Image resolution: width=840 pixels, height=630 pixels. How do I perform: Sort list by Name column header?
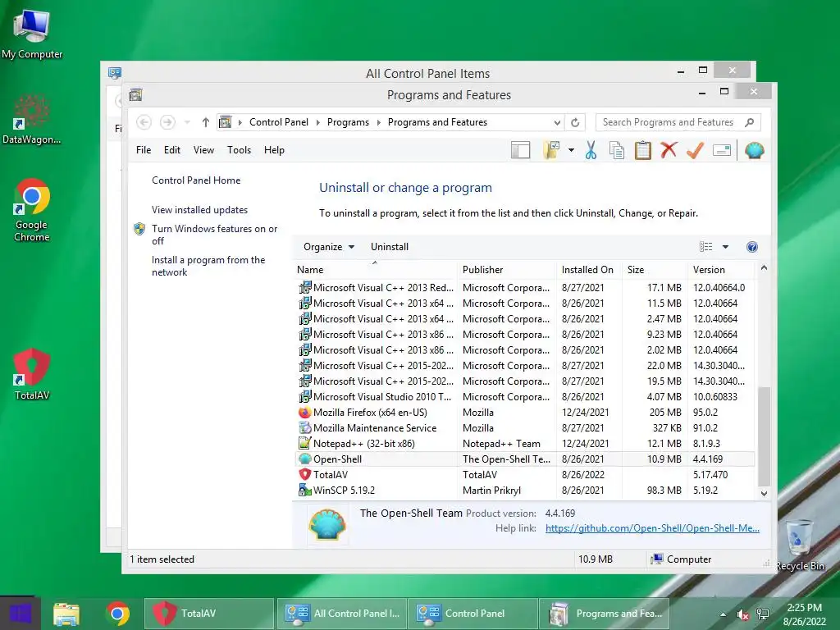(x=375, y=270)
